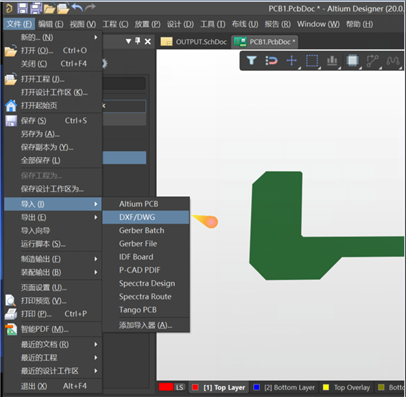Select Gerber Batch import option
Screen dimensions: 406x397
click(146, 230)
